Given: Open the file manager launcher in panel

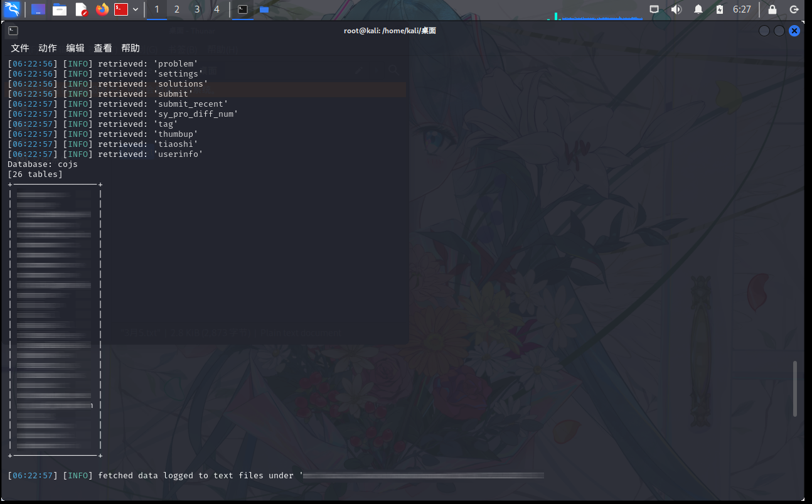Looking at the screenshot, I should (x=60, y=9).
